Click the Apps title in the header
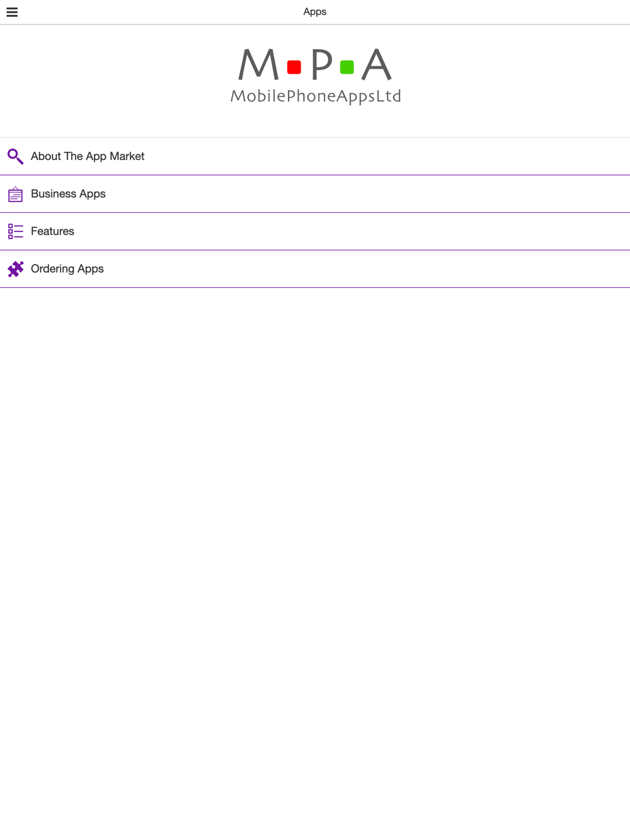This screenshot has height=840, width=630. point(314,12)
